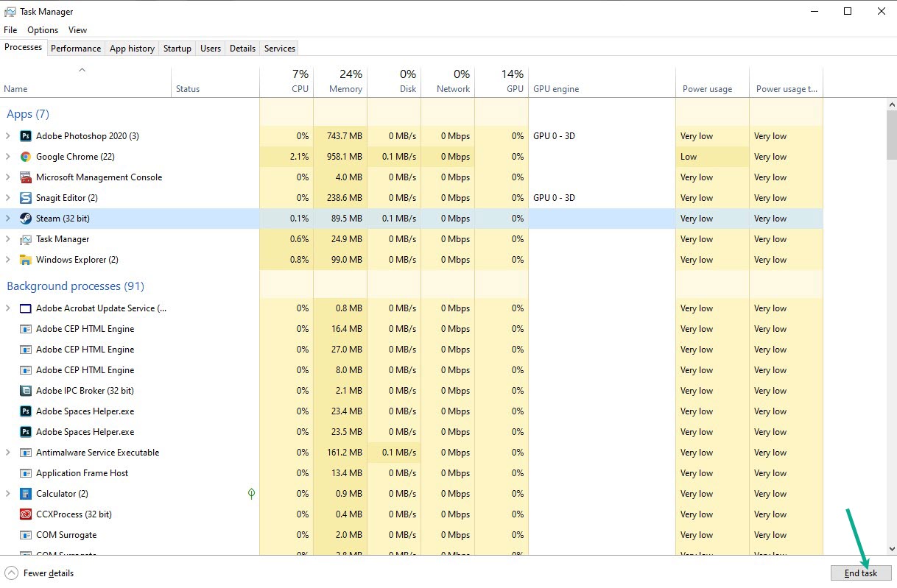
Task: Click the Task Manager icon in the title bar
Action: [x=10, y=12]
